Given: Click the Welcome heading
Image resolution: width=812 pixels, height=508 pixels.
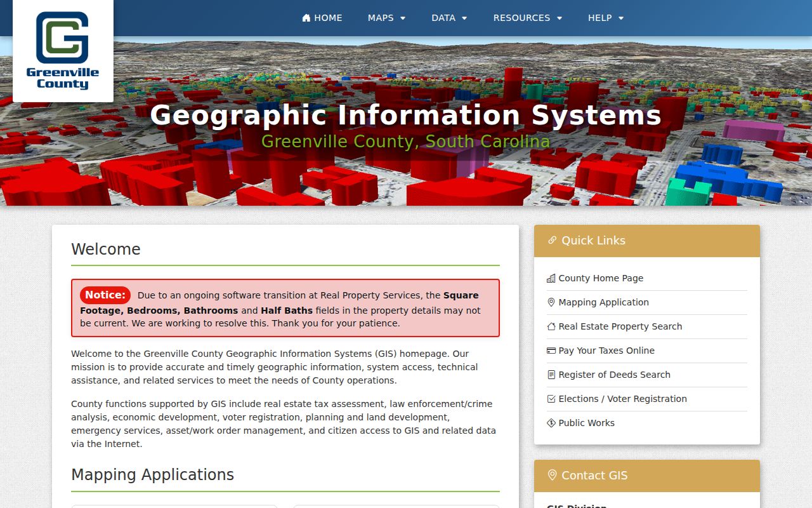Looking at the screenshot, I should 106,249.
